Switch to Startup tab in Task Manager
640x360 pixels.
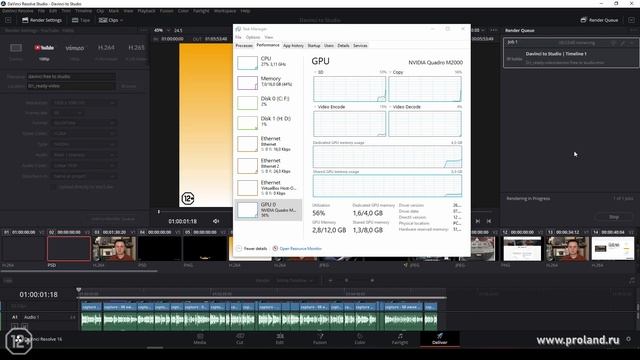314,46
